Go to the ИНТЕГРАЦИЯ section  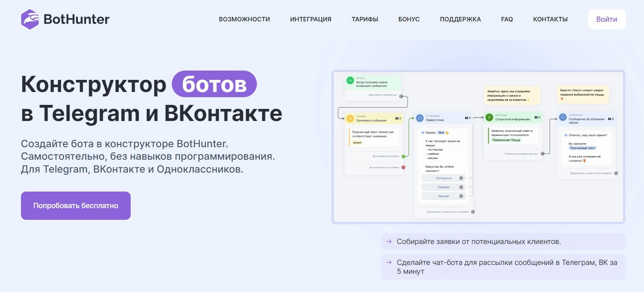click(311, 19)
